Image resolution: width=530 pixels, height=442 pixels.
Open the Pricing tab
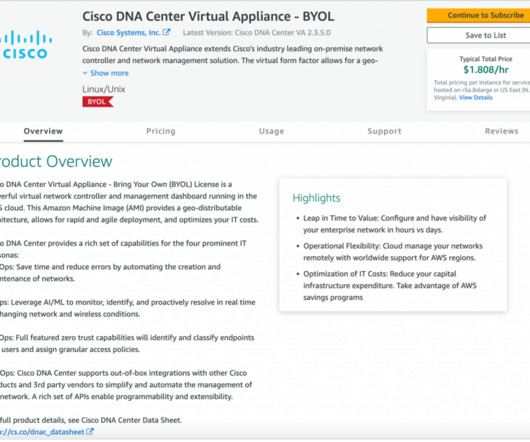point(161,131)
